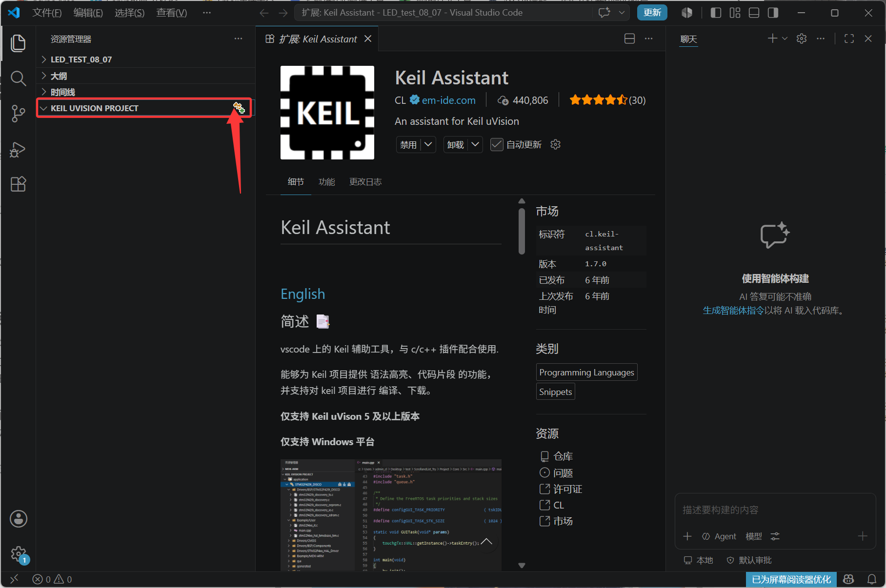Click the chat input field

(775, 510)
